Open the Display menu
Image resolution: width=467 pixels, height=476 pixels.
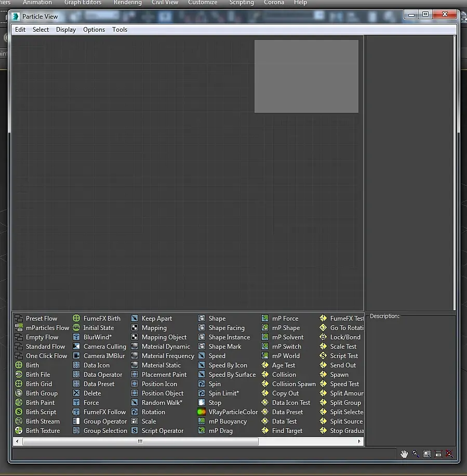click(66, 30)
